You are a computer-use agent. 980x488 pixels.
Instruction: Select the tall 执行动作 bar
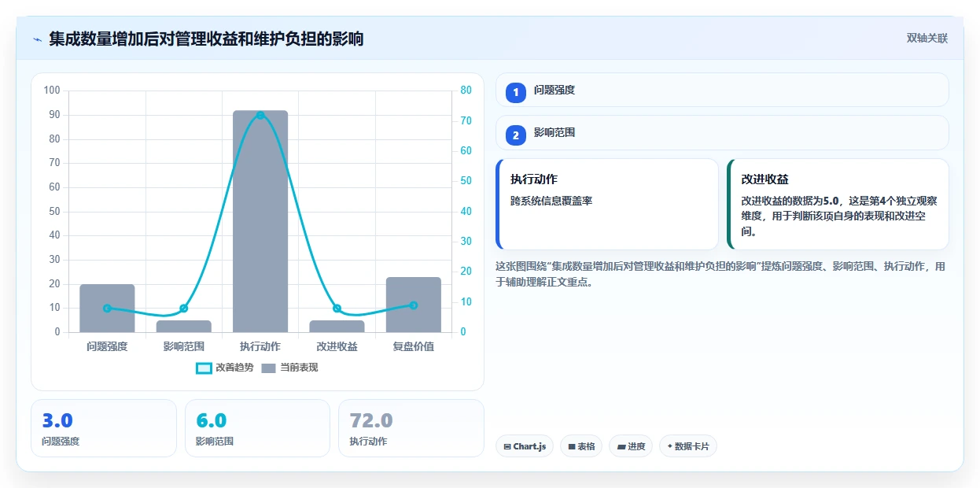tap(260, 221)
